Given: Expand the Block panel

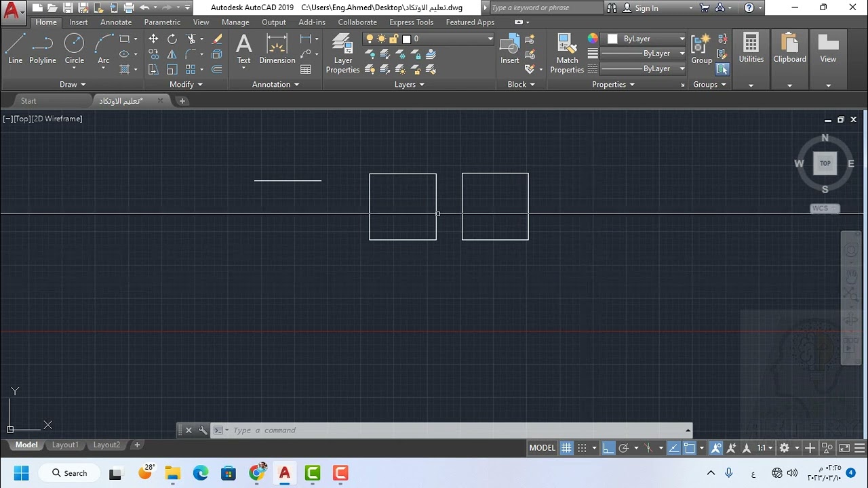Looking at the screenshot, I should (521, 85).
